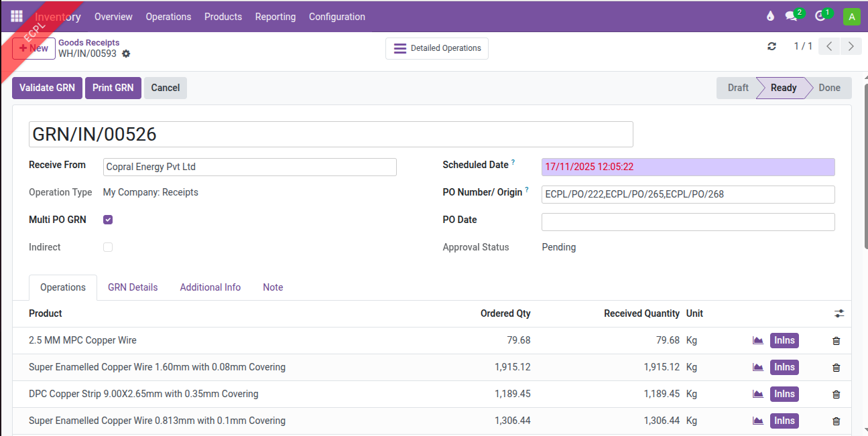Click column settings adjust icon
Viewport: 868px width, 436px height.
[x=839, y=313]
